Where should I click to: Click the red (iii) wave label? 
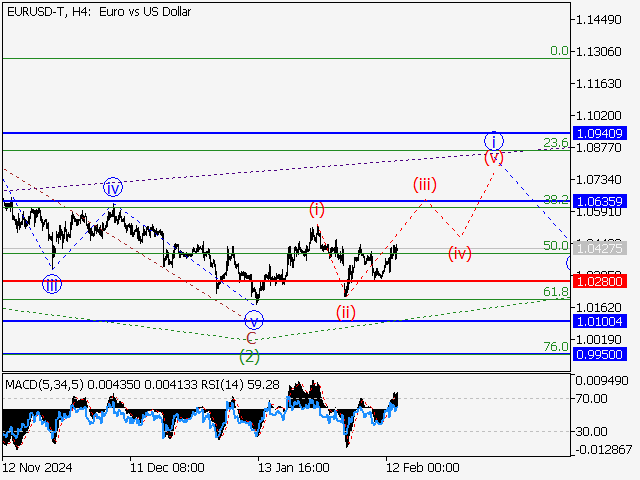(x=425, y=185)
